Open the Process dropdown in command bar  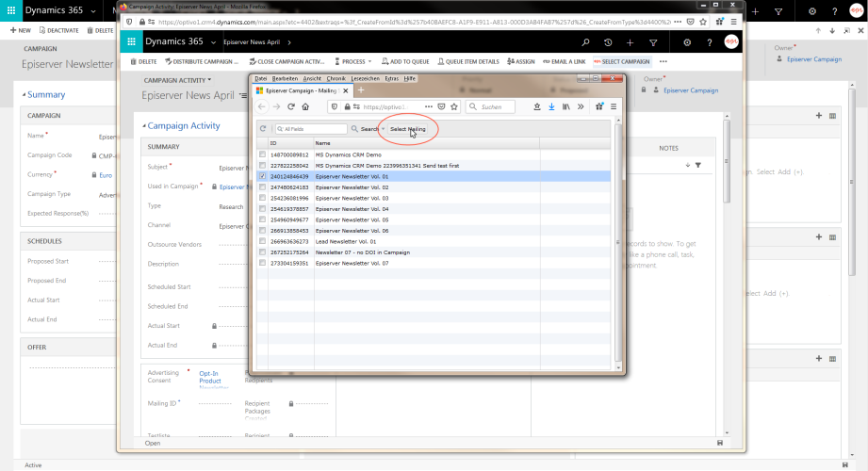click(353, 61)
